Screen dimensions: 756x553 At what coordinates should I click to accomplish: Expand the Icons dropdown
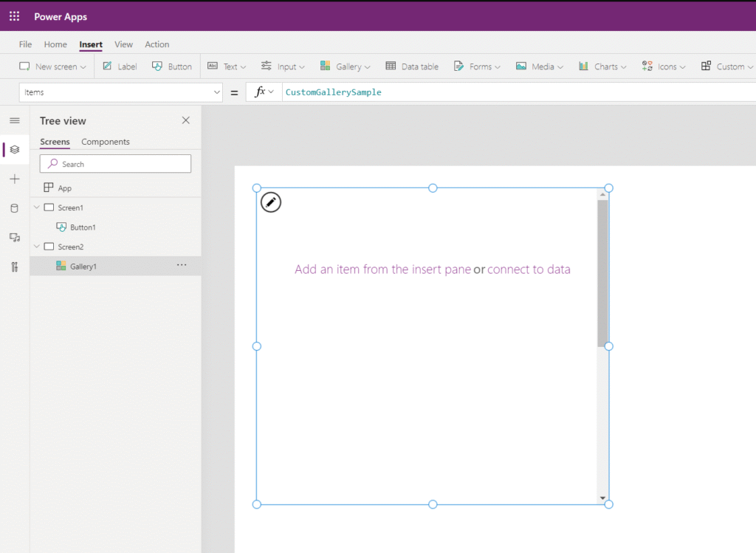(664, 66)
